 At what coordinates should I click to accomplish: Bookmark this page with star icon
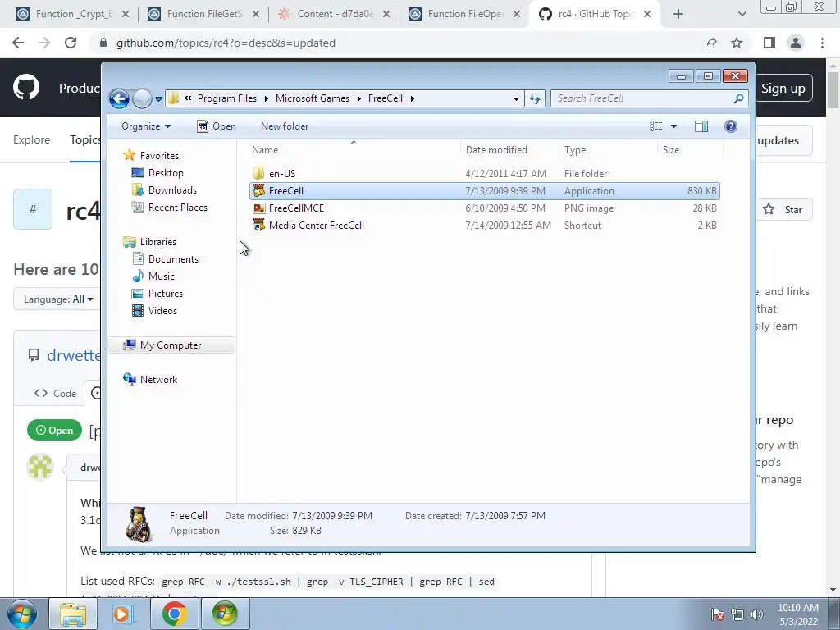(x=737, y=43)
